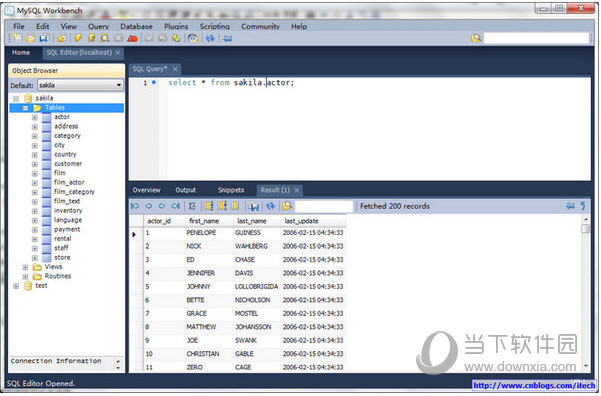
Task: Refresh schema with the blue arrows main toolbar icon
Action: [x=210, y=38]
